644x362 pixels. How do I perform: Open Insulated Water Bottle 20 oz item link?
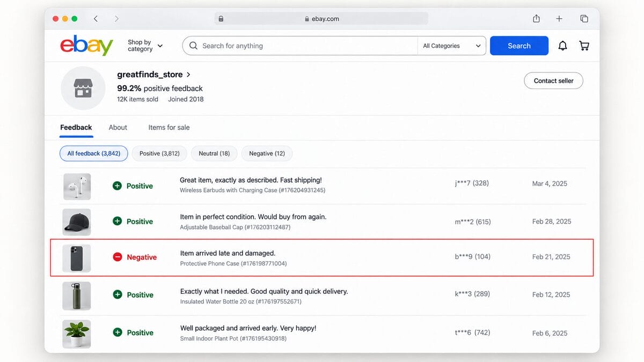[240, 302]
